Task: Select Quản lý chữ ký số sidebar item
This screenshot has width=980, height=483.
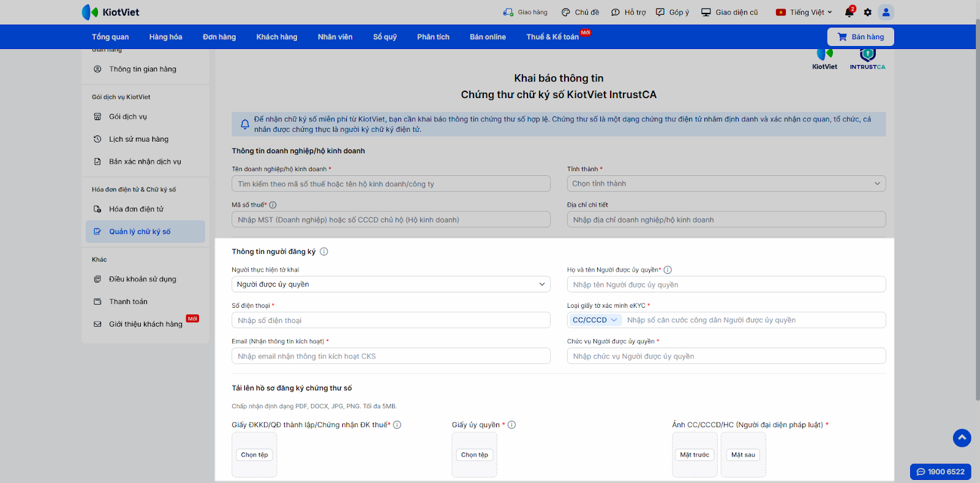Action: tap(145, 232)
